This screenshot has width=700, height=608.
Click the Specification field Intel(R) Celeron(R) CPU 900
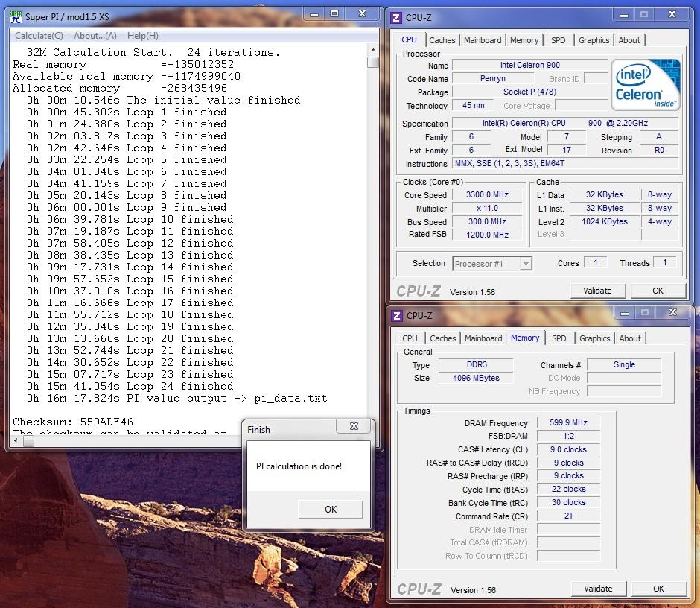(565, 123)
